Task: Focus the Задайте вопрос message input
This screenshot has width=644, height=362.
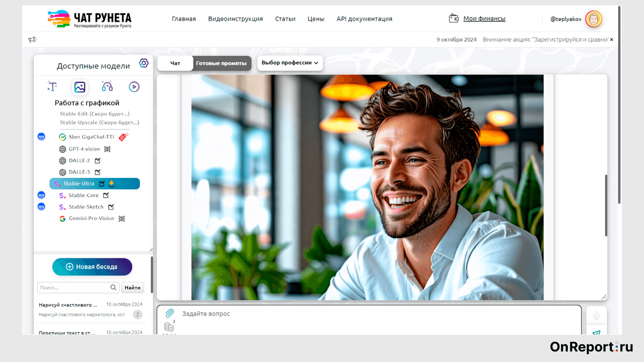Action: point(369,319)
